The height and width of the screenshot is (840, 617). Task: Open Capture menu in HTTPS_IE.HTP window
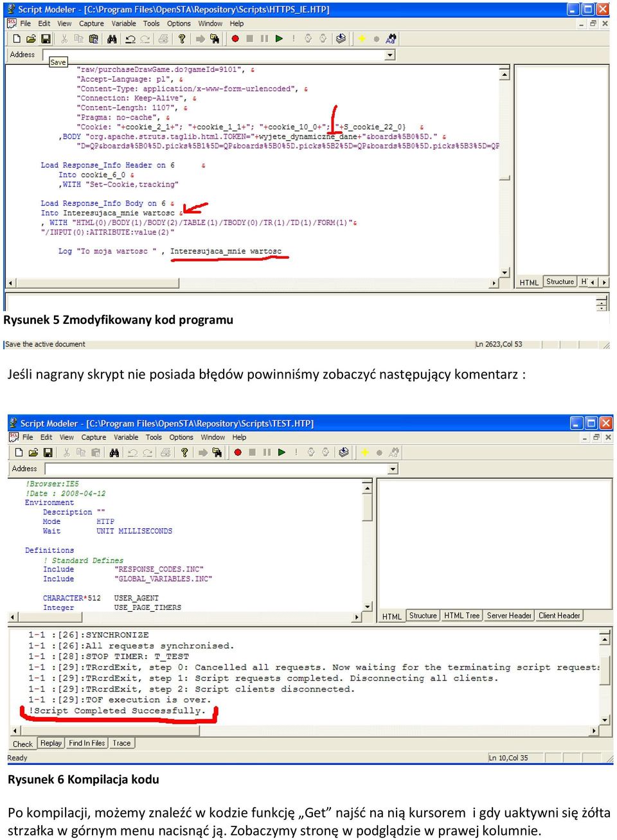point(91,24)
